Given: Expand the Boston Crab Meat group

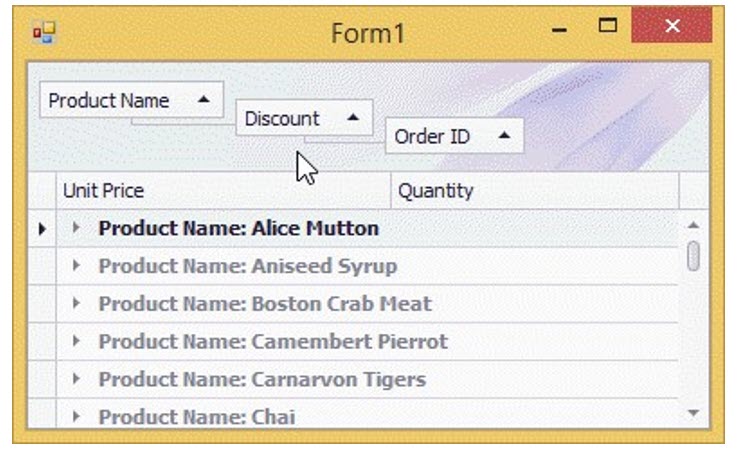Looking at the screenshot, I should click(76, 304).
